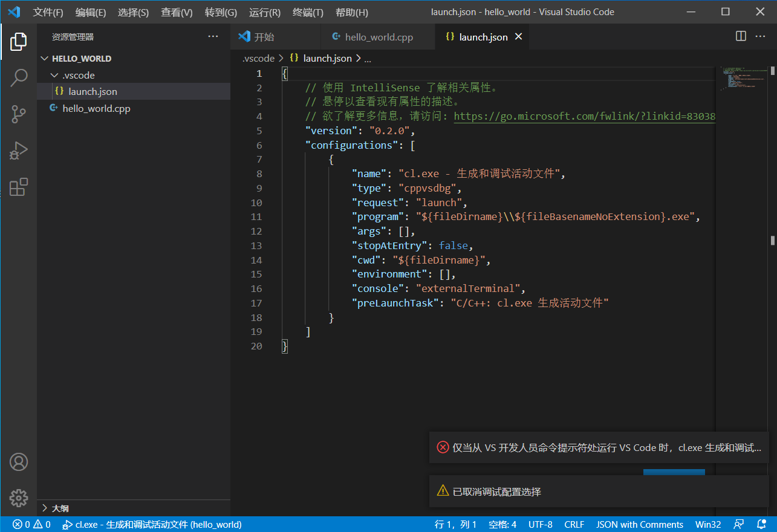Open the Source Control view
This screenshot has width=777, height=532.
tap(19, 114)
